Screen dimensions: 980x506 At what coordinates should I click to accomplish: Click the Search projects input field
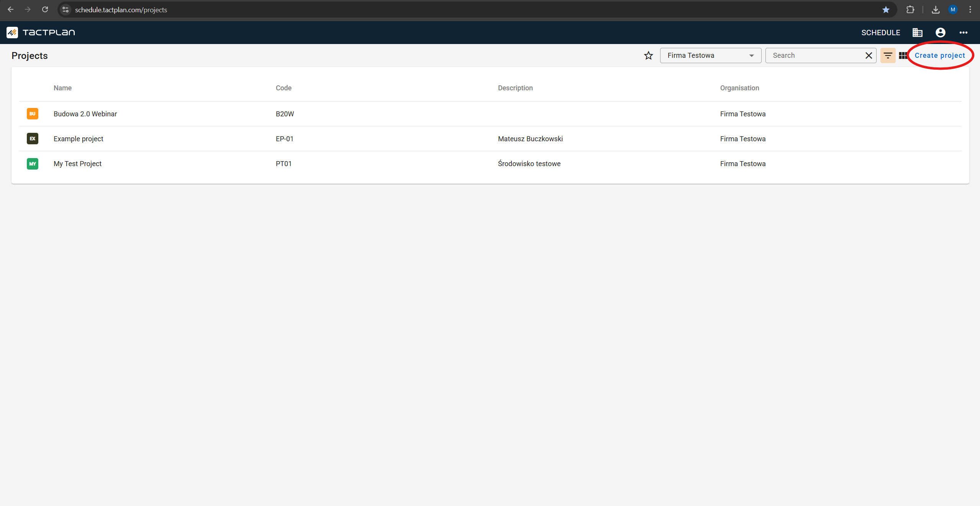coord(815,55)
